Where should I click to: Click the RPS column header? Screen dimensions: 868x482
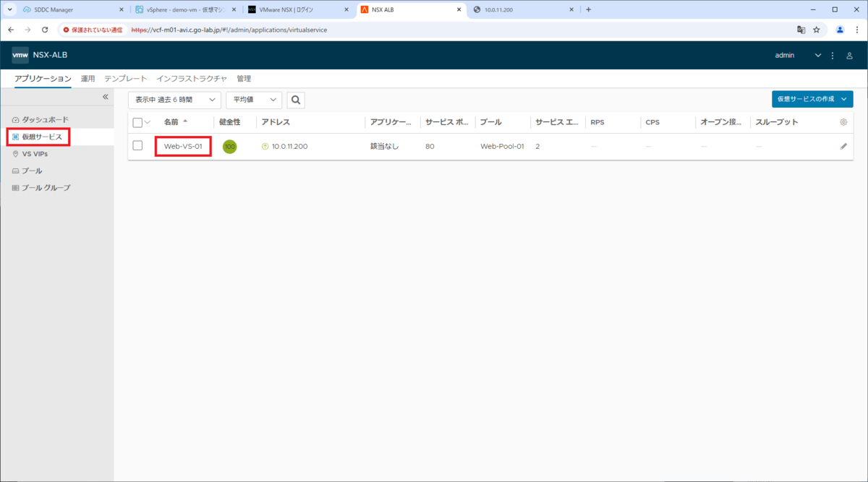pyautogui.click(x=597, y=122)
